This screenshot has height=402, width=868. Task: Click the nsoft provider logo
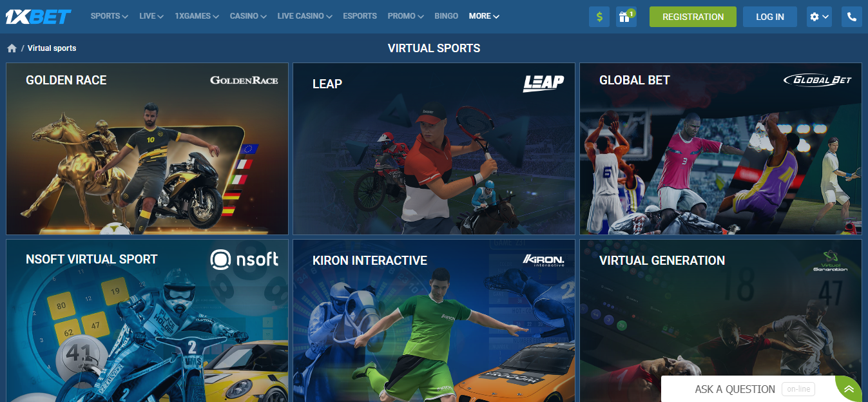click(244, 259)
